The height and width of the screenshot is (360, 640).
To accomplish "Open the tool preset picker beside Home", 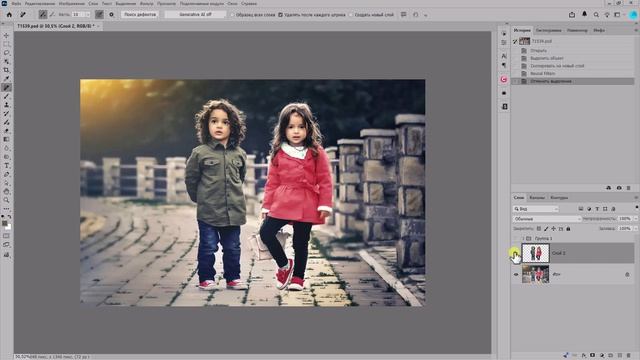I will (x=24, y=15).
